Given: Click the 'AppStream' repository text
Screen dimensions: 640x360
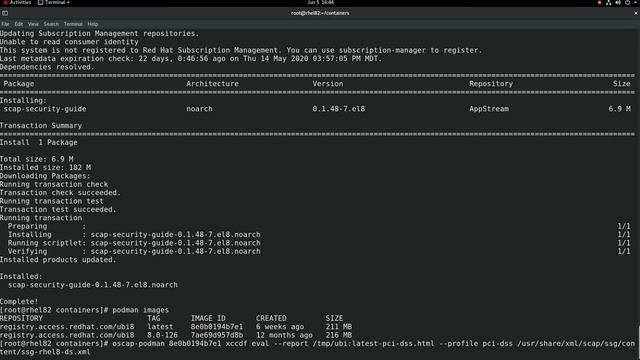Looking at the screenshot, I should (x=489, y=109).
